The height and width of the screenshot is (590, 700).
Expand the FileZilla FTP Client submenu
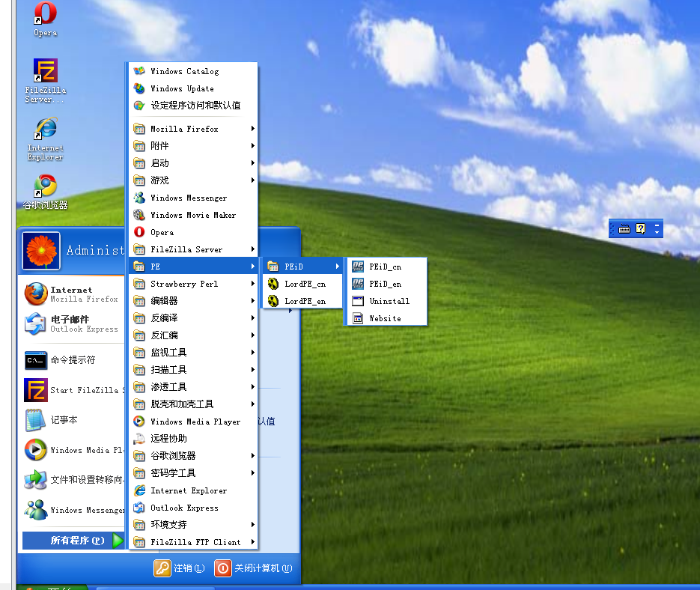(x=193, y=542)
